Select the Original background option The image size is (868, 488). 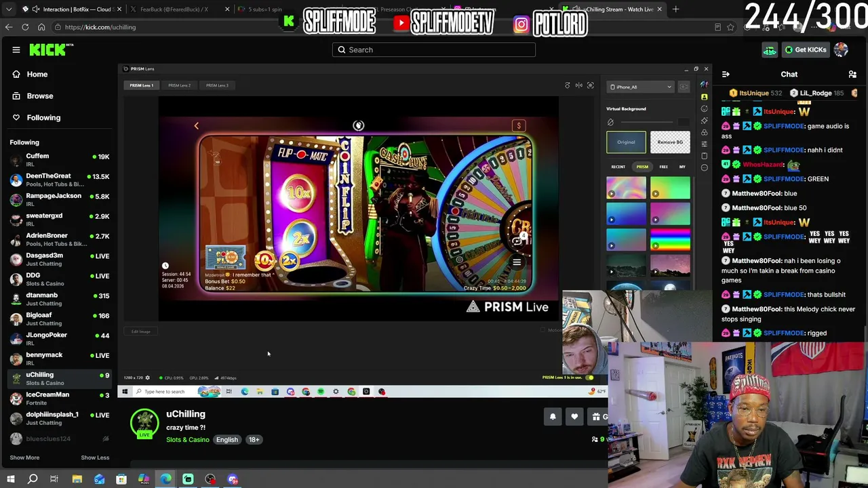click(x=626, y=142)
